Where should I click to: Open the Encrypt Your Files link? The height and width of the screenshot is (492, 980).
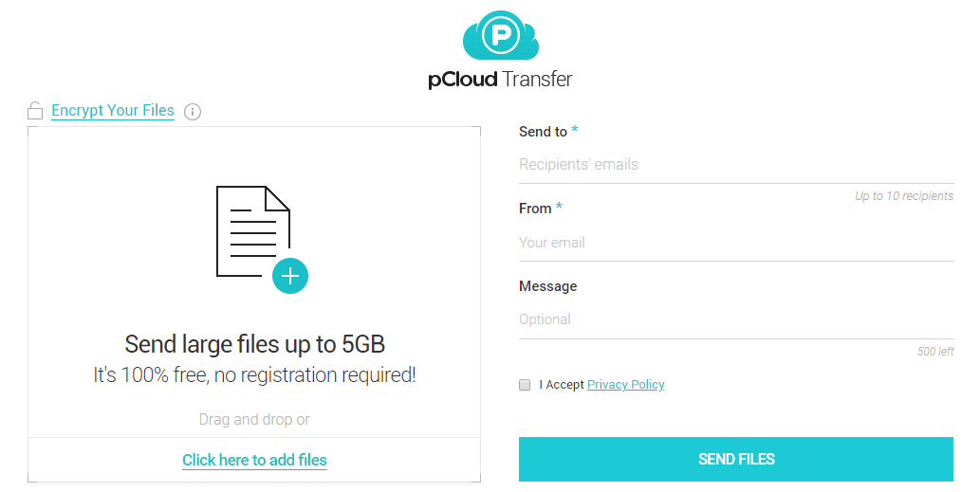pos(113,111)
